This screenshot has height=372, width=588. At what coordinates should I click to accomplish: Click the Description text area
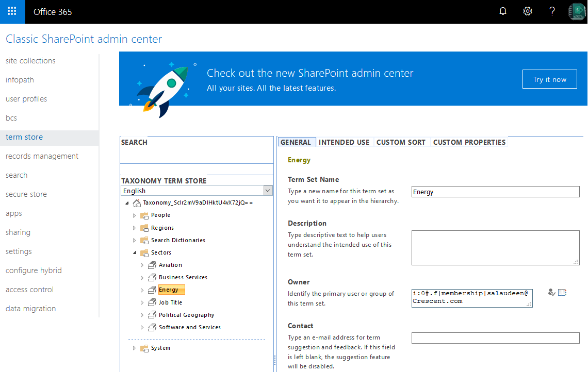tap(495, 248)
